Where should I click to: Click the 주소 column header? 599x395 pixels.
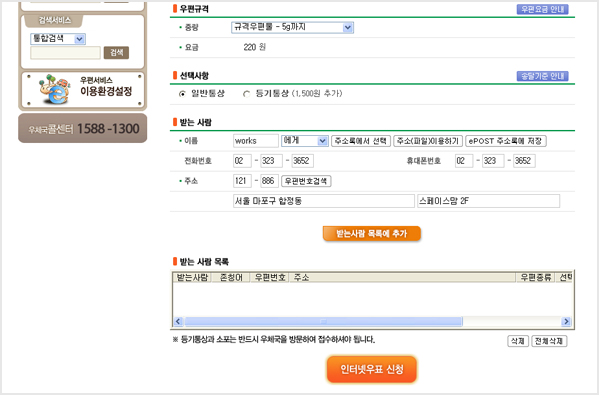coord(403,278)
